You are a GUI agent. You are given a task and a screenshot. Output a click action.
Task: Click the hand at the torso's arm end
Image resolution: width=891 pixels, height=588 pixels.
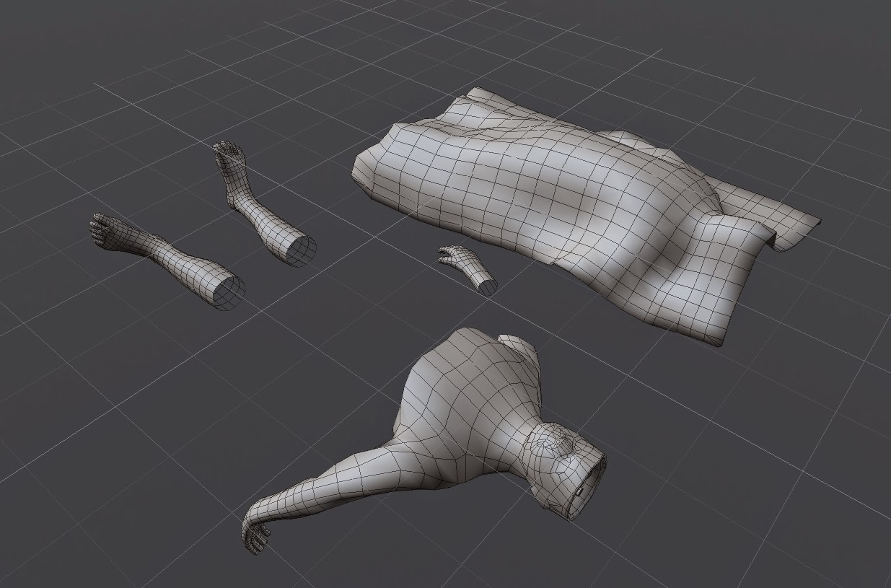pyautogui.click(x=255, y=535)
